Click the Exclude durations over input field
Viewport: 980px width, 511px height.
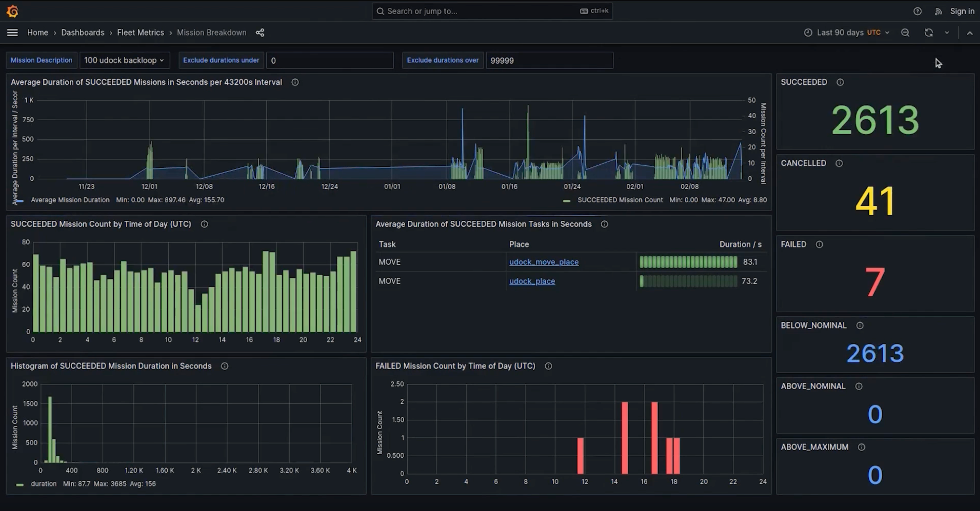[x=549, y=60]
